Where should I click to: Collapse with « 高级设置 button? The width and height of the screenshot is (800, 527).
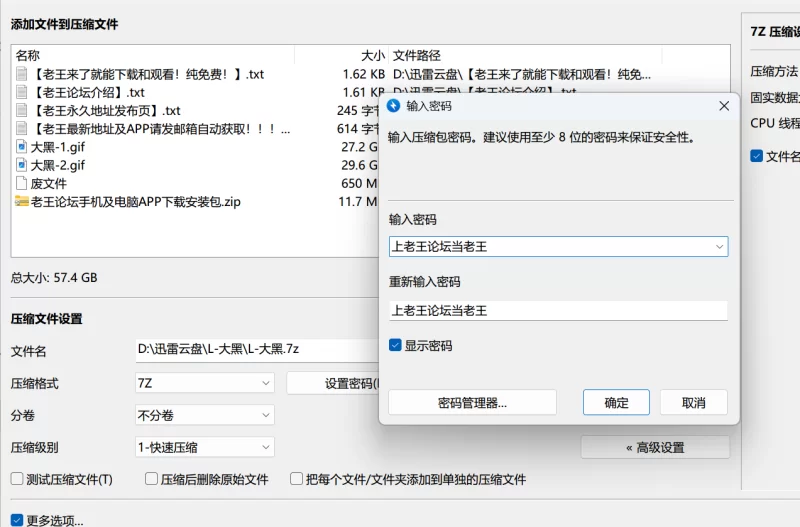(x=655, y=447)
